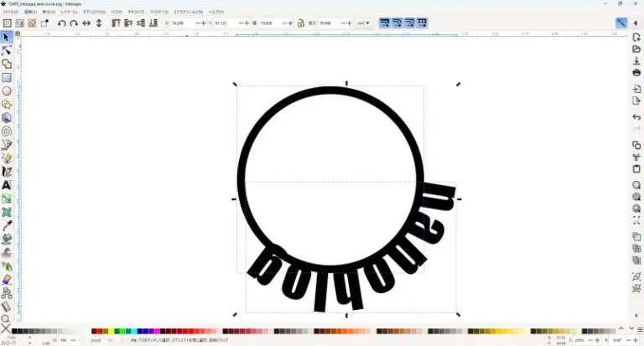Click the Print icon in commands bar

(x=636, y=73)
